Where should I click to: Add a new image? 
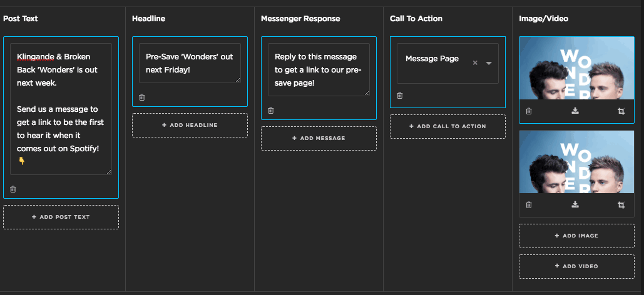[x=576, y=236]
